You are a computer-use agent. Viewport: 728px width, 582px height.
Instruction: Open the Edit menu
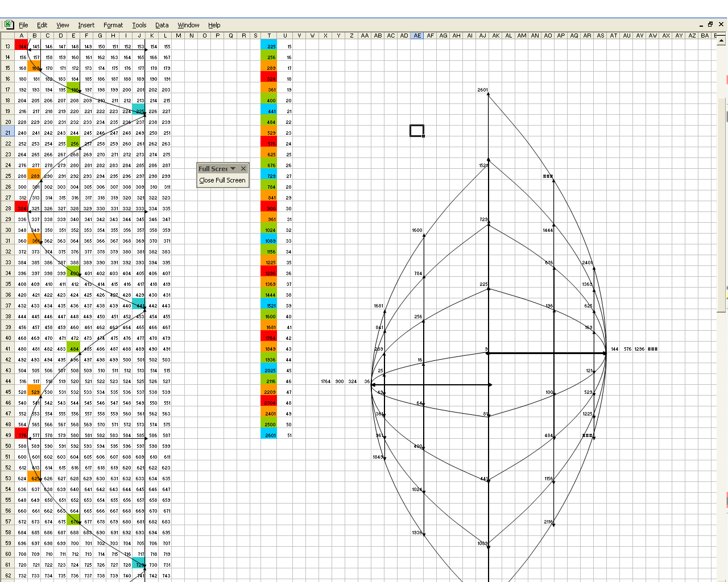42,25
